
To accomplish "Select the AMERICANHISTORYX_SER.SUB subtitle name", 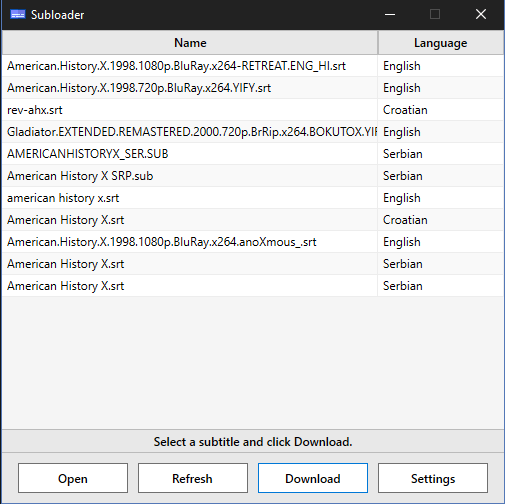I will pyautogui.click(x=88, y=154).
